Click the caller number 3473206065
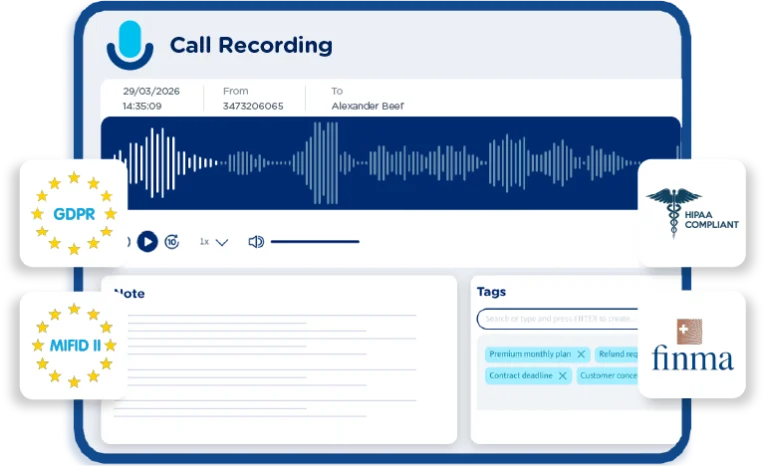This screenshot has height=468, width=768. (253, 106)
